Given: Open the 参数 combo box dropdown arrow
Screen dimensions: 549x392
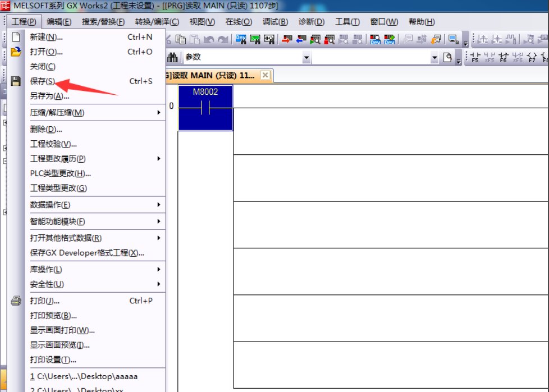Looking at the screenshot, I should coord(306,57).
